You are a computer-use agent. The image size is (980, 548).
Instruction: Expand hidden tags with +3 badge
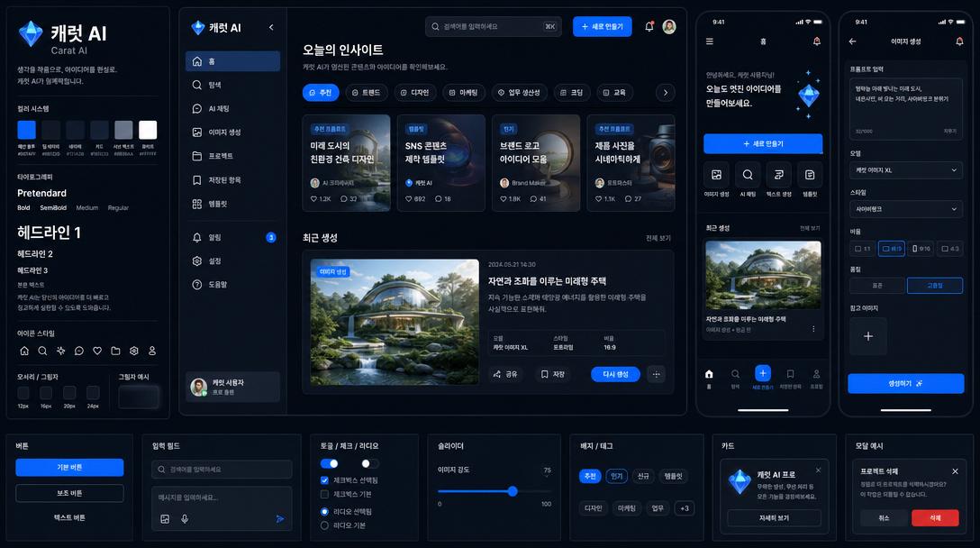(x=685, y=508)
